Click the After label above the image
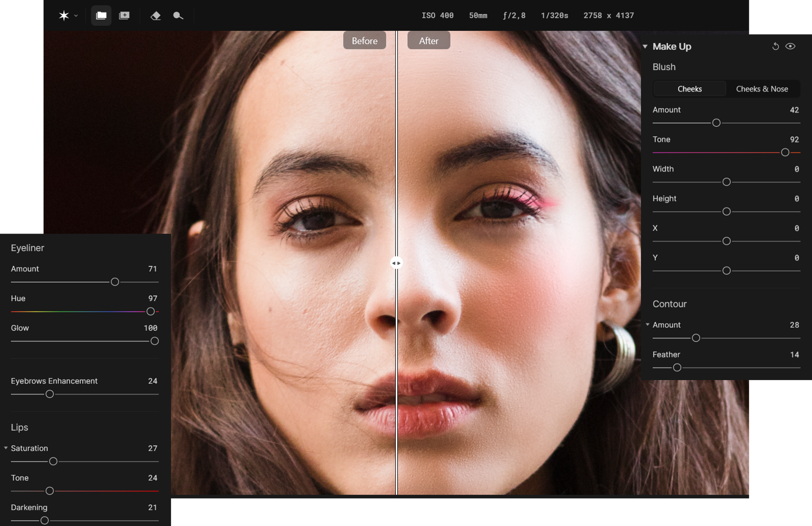 coord(428,41)
